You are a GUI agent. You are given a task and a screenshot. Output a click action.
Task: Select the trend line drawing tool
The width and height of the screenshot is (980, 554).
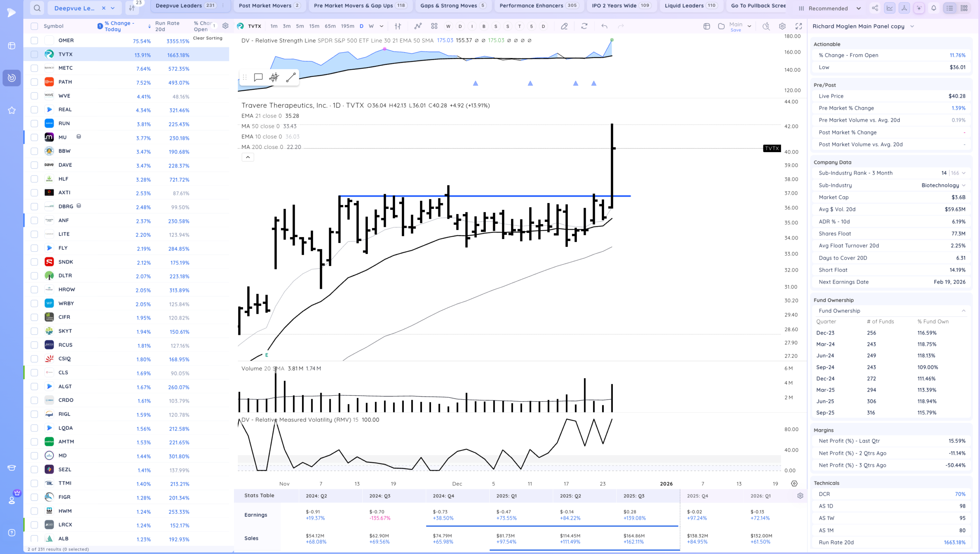(x=291, y=77)
